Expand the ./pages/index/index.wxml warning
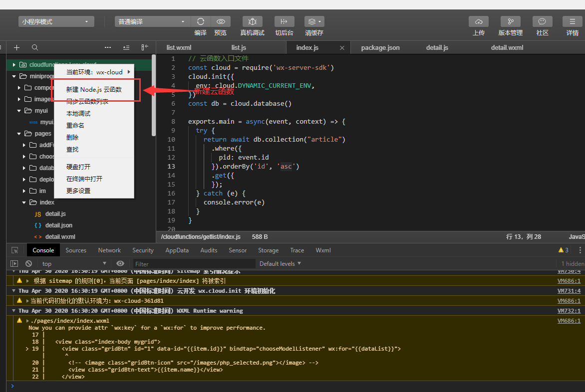This screenshot has width=585, height=392. pyautogui.click(x=27, y=321)
